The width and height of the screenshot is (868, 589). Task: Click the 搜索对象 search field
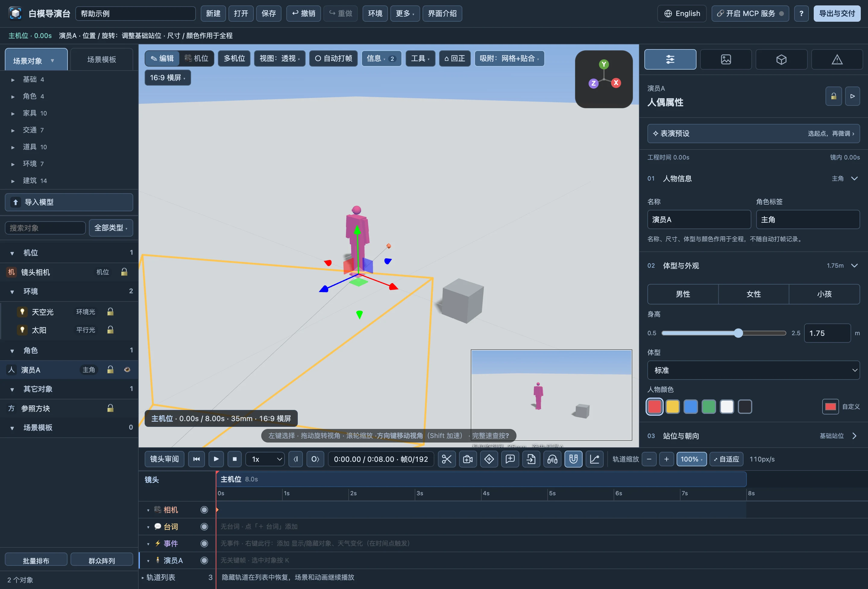click(x=45, y=228)
